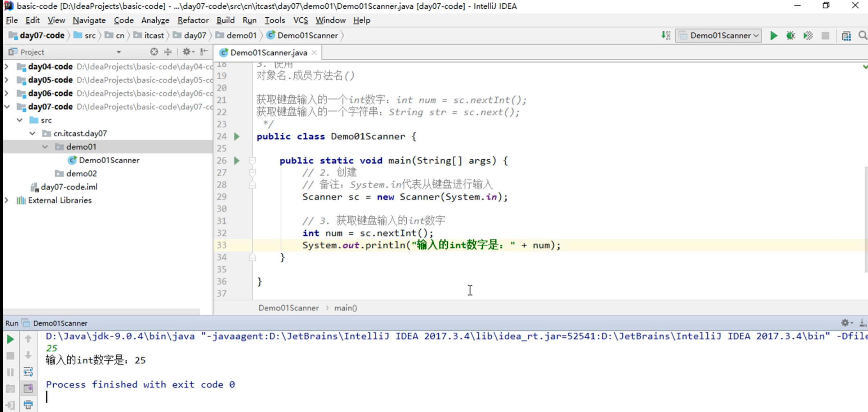This screenshot has height=412, width=868.
Task: Click Run panel settings gear icon
Action: [x=845, y=323]
